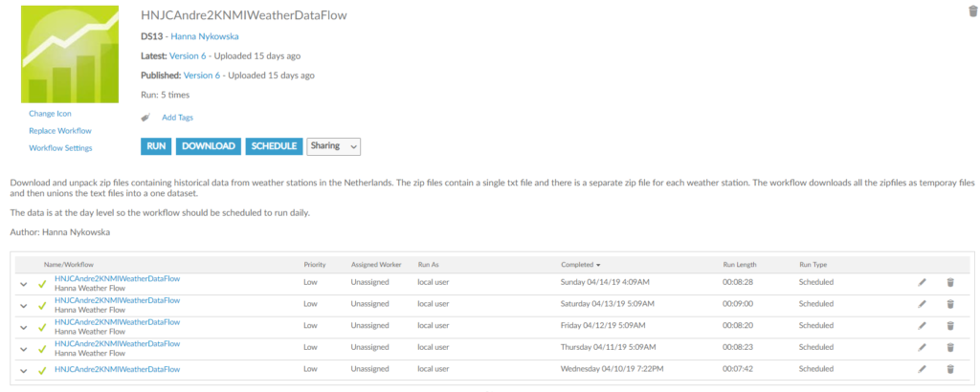Screen dimensions: 980x392
Task: Edit the Saturday 04/13/19 run with pencil icon
Action: coord(922,304)
